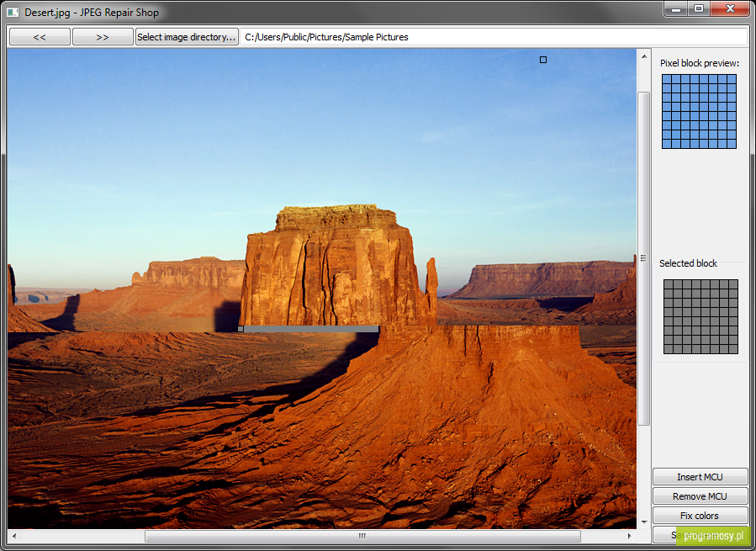Click the JPEG Repair Shop title bar icon
The width and height of the screenshot is (756, 551).
click(x=13, y=13)
